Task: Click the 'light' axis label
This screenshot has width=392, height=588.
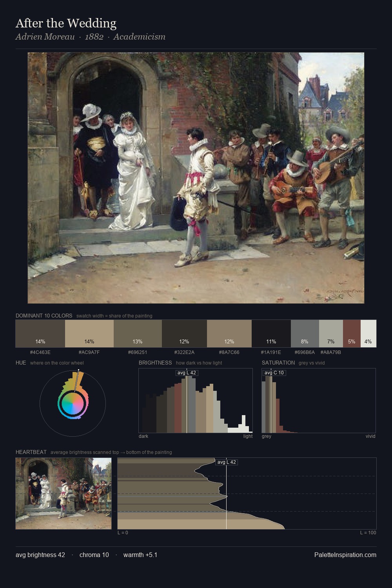Action: click(248, 436)
